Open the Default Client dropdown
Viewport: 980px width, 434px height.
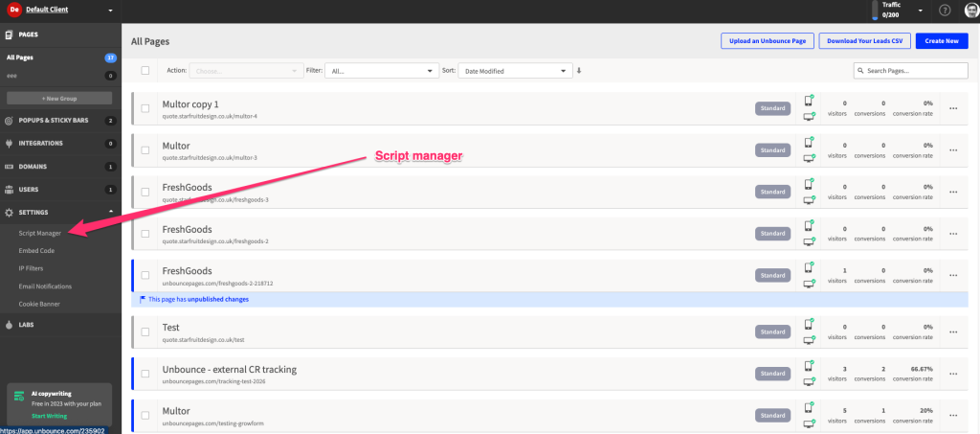coord(111,11)
